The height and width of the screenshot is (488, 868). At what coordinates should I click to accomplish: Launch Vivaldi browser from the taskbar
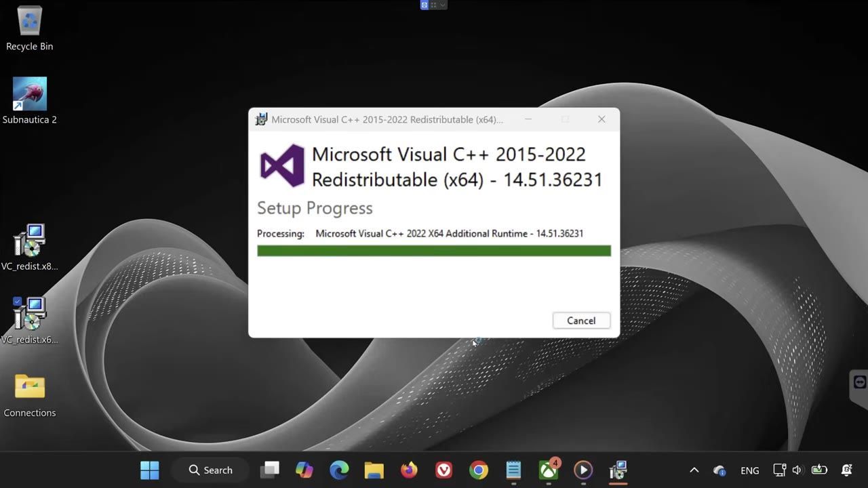coord(443,470)
